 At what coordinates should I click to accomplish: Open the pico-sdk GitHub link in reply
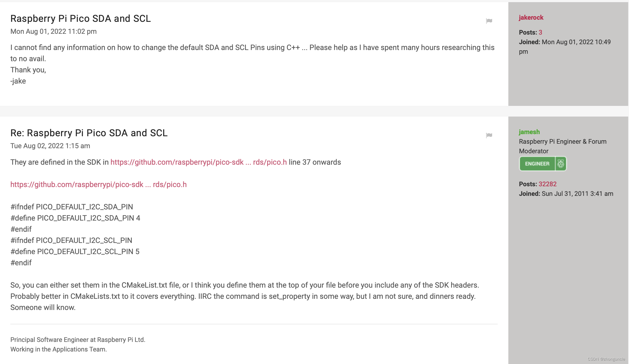[199, 162]
